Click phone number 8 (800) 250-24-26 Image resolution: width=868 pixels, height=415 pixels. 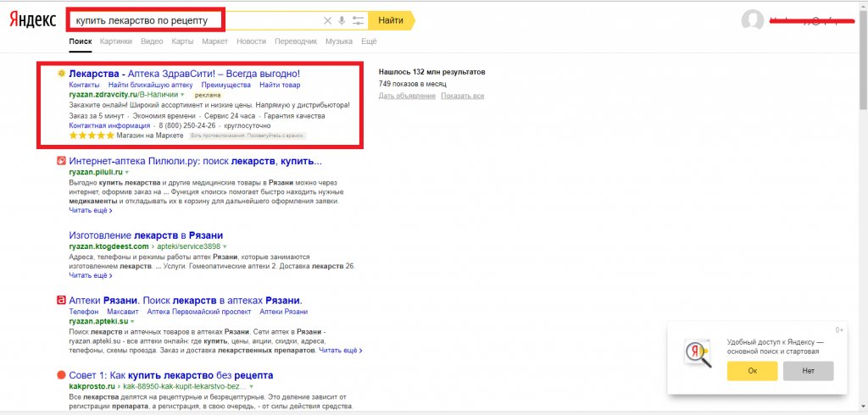[x=187, y=125]
